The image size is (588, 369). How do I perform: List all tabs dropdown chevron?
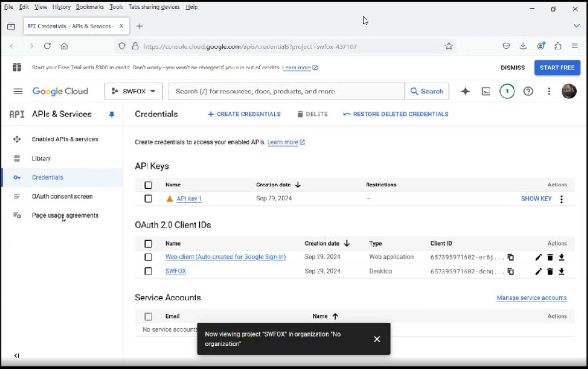tap(576, 26)
